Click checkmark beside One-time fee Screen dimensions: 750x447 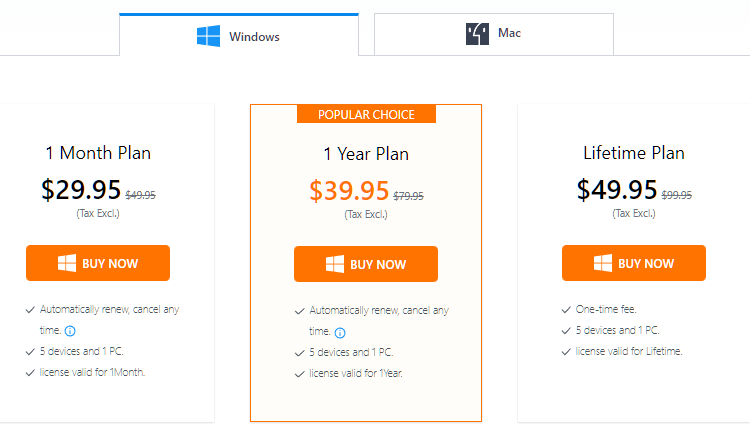point(566,310)
